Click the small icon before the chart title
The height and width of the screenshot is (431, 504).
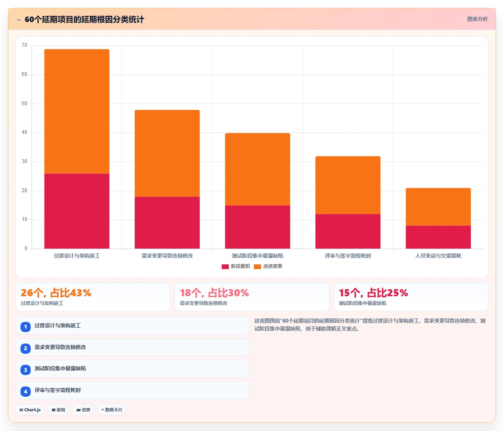click(19, 20)
